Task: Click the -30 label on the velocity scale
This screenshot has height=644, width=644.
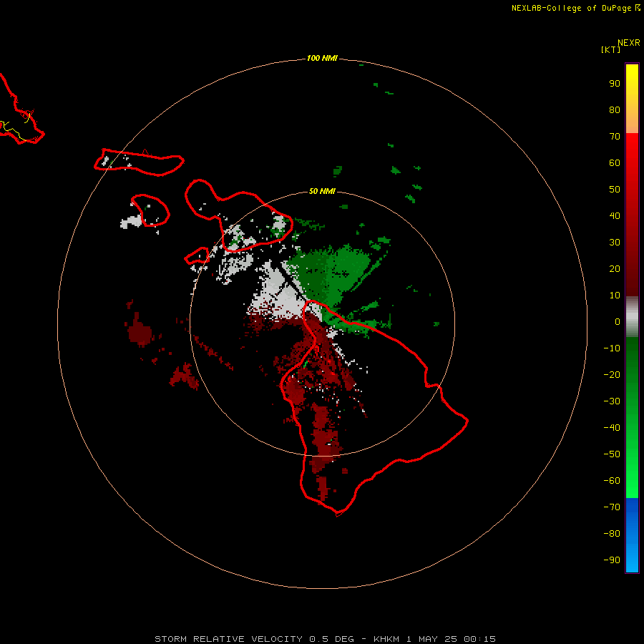Action: pyautogui.click(x=612, y=401)
